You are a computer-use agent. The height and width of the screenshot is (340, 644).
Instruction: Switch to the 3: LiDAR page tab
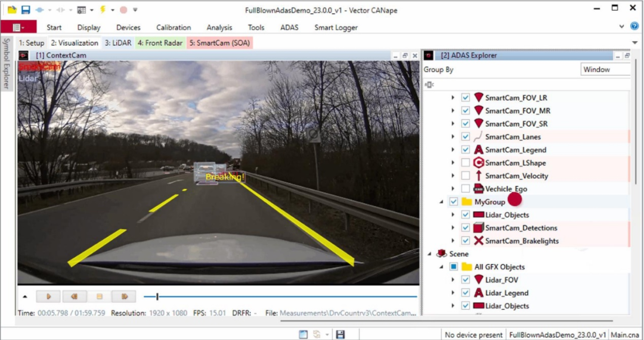pos(118,43)
